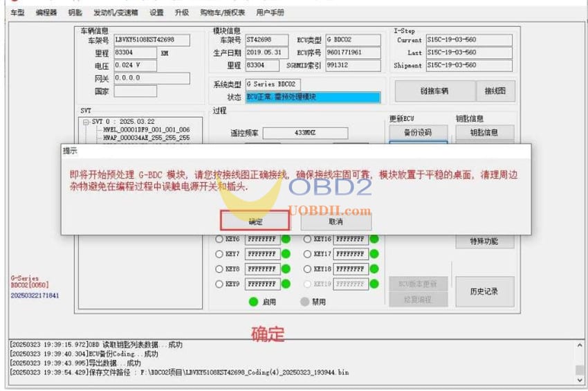Viewport: 588px width, 391px height.
Task: Click the 生产日期 field 2019.05.31
Action: (266, 53)
